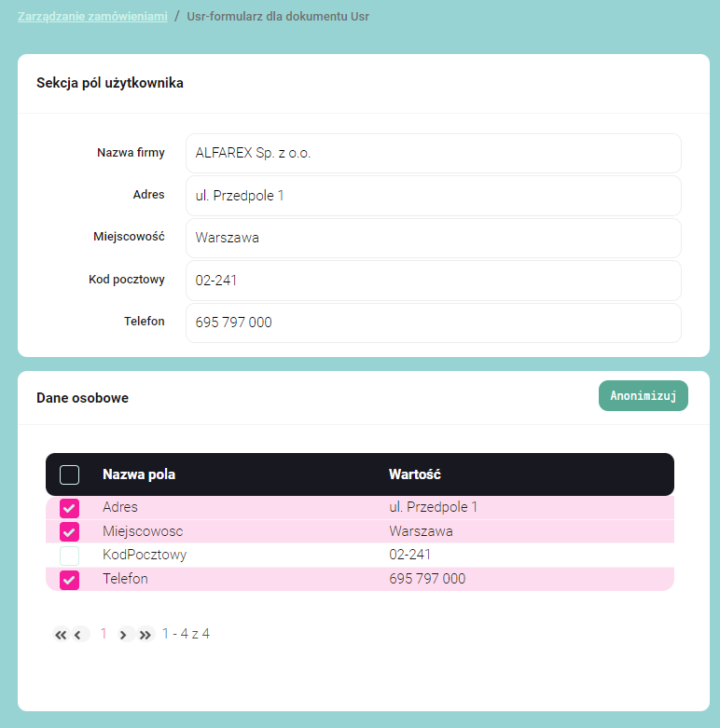Go to previous page of results
Image resolution: width=720 pixels, height=728 pixels.
pos(78,635)
